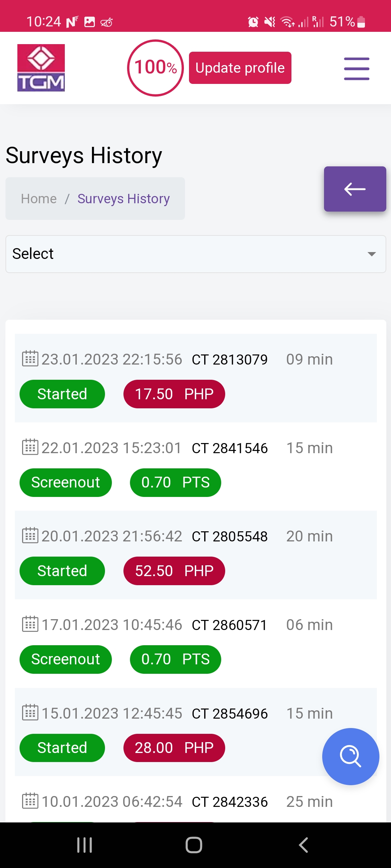Expand the Select dropdown

click(196, 254)
